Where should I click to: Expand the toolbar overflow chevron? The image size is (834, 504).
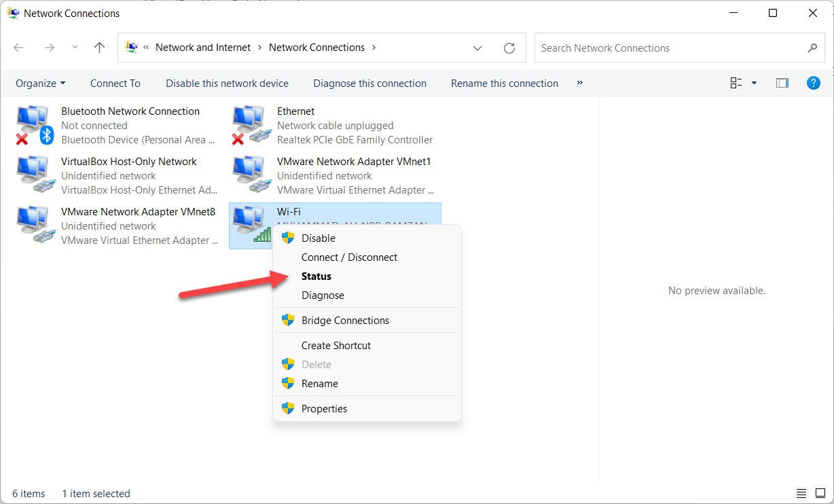[x=579, y=83]
